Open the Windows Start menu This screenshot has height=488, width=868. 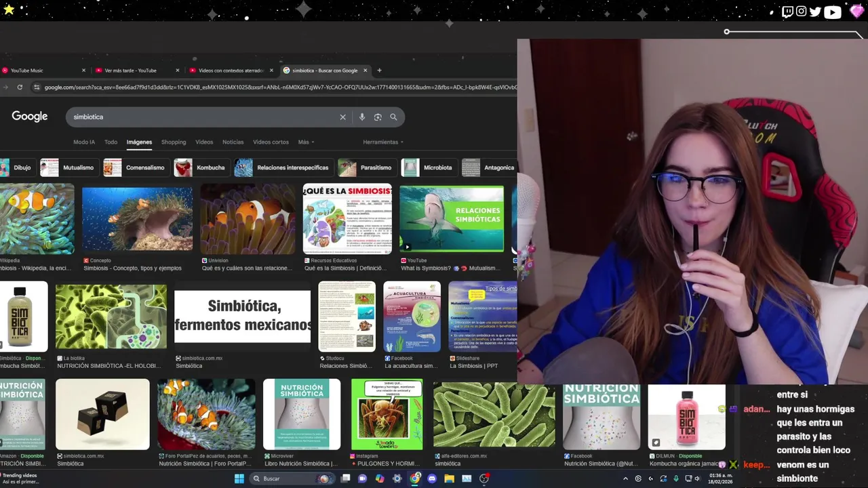click(x=239, y=479)
